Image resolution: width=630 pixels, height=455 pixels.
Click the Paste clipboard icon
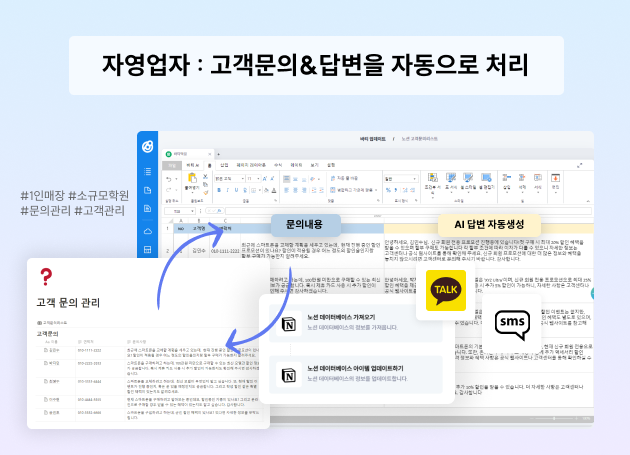(x=192, y=178)
